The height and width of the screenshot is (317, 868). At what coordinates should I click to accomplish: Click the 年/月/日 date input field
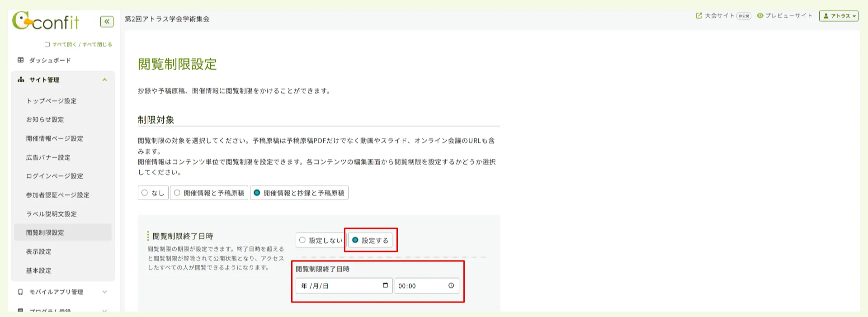[344, 285]
